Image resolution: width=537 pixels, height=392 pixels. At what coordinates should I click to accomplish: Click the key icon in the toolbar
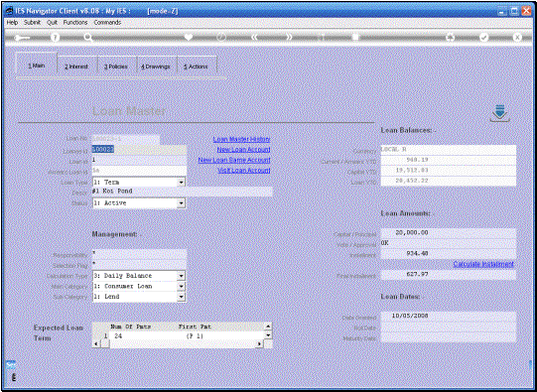pos(22,38)
